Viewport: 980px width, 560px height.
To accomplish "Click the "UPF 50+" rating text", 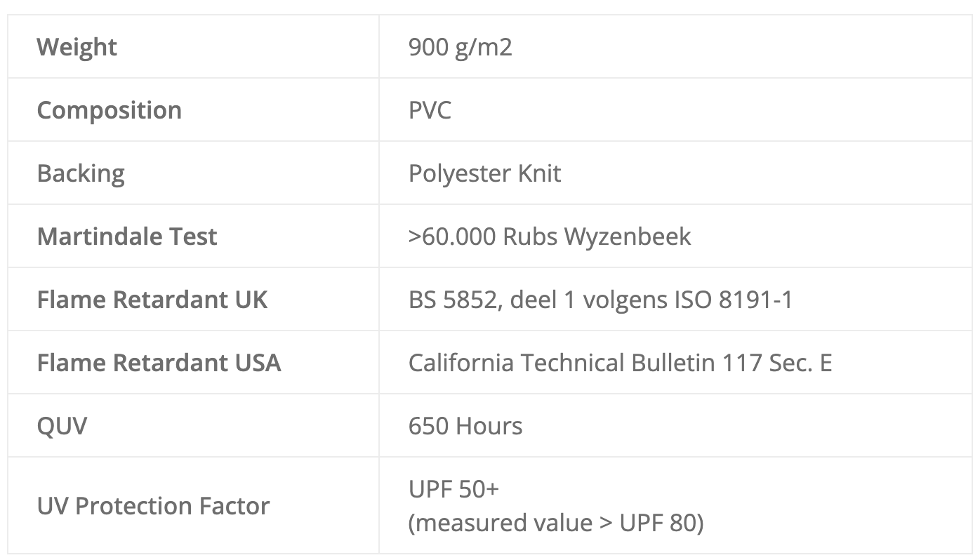I will point(453,489).
